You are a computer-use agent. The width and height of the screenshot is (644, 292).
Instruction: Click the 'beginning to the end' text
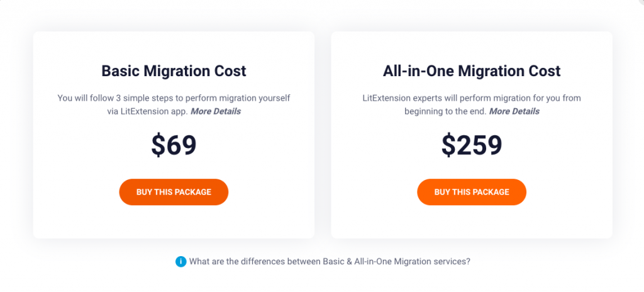[446, 111]
